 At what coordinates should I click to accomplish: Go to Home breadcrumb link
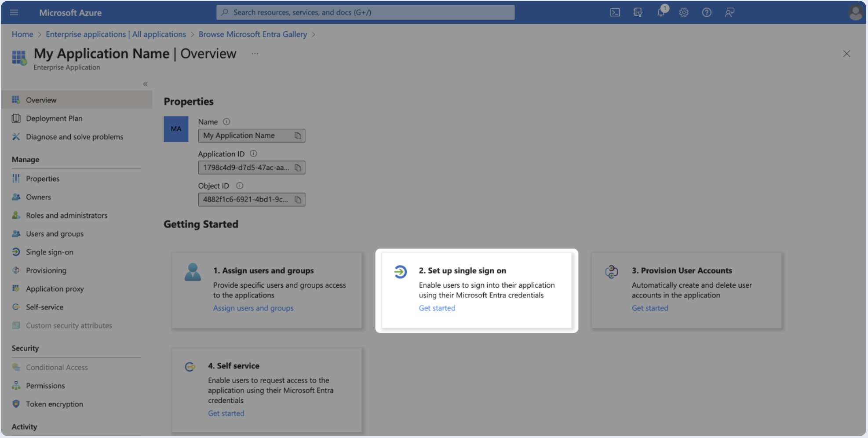point(22,34)
